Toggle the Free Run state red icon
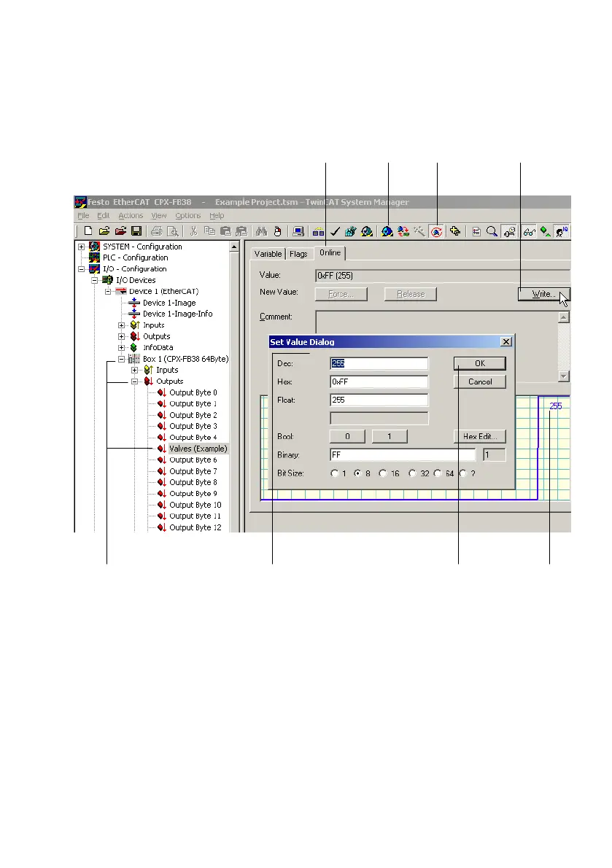Viewport: 612px width, 868px height. click(x=437, y=231)
